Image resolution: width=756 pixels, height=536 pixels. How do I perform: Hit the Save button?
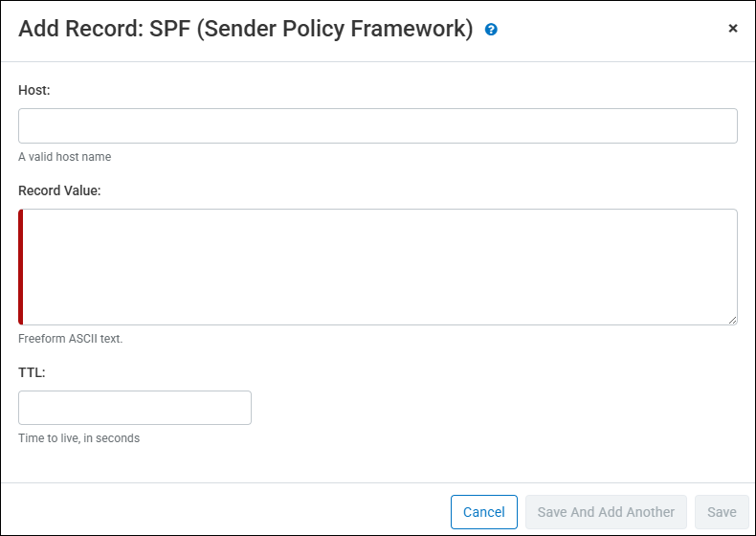coord(722,512)
